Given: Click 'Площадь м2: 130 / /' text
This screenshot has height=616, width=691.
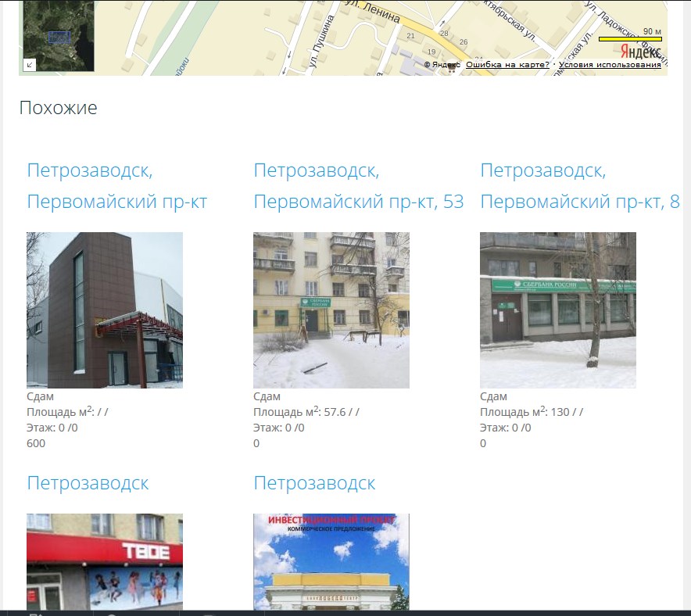Looking at the screenshot, I should click(532, 411).
